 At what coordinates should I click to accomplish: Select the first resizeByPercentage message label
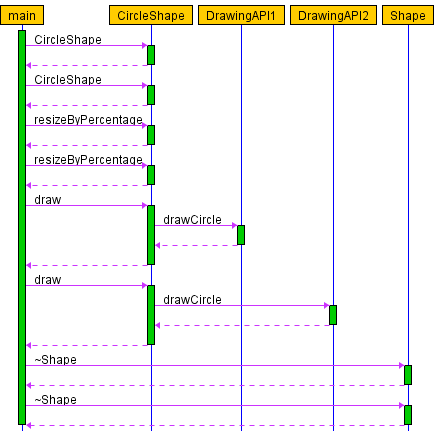(88, 120)
